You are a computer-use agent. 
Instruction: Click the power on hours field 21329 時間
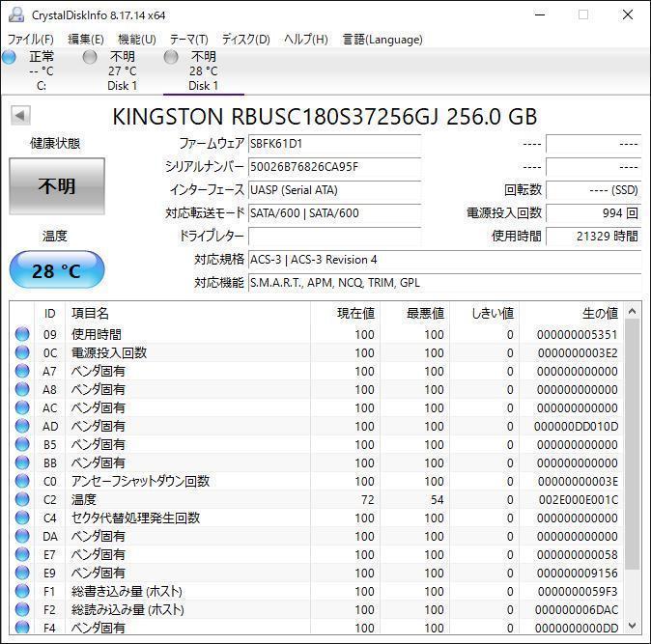pyautogui.click(x=594, y=237)
